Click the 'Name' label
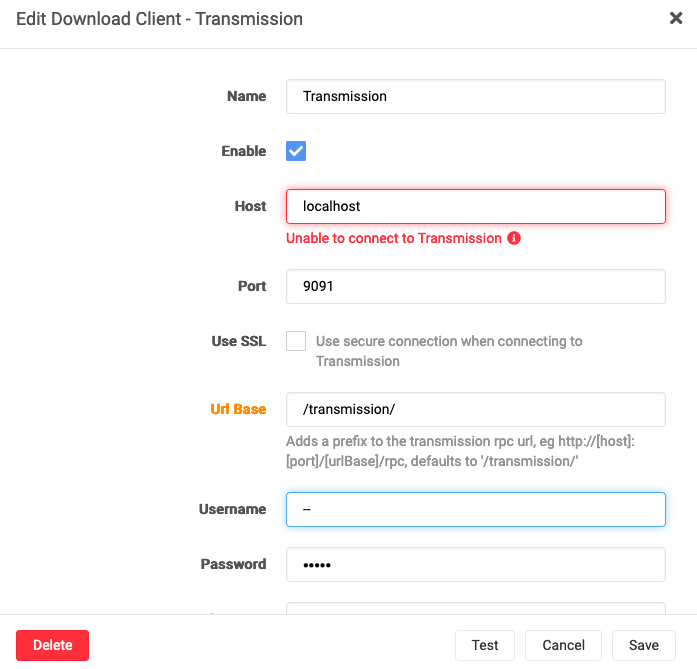This screenshot has width=697, height=669. pos(247,96)
